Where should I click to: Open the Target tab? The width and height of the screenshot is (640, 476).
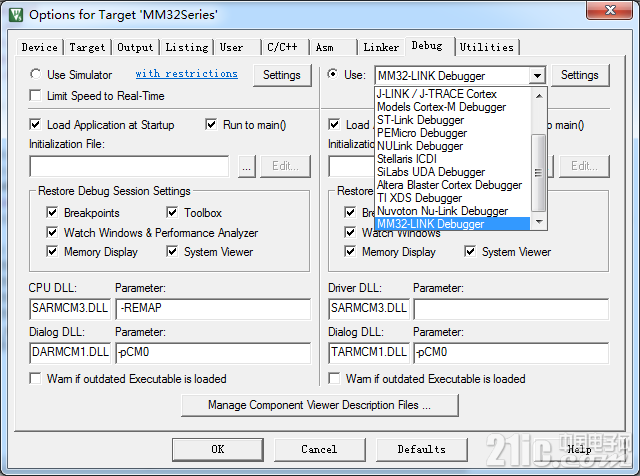pos(87,47)
